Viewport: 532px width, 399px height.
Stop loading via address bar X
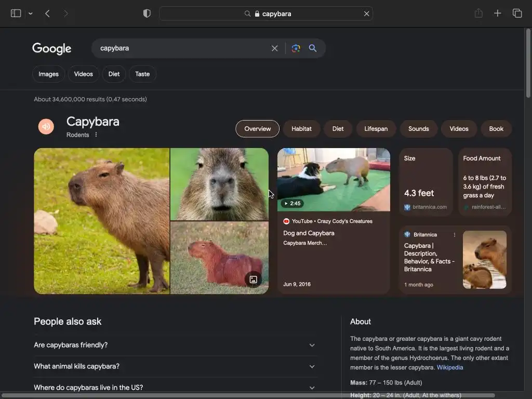coord(366,14)
